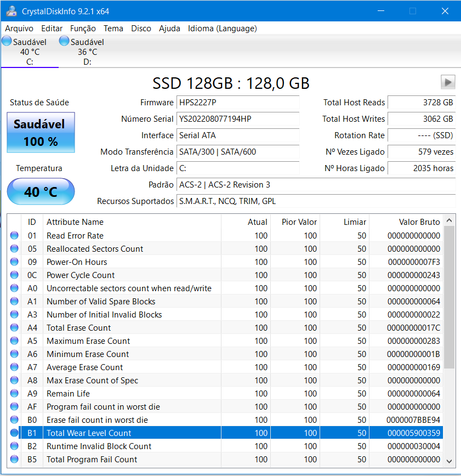
Task: Click the Attribute Name column header
Action: 132,222
